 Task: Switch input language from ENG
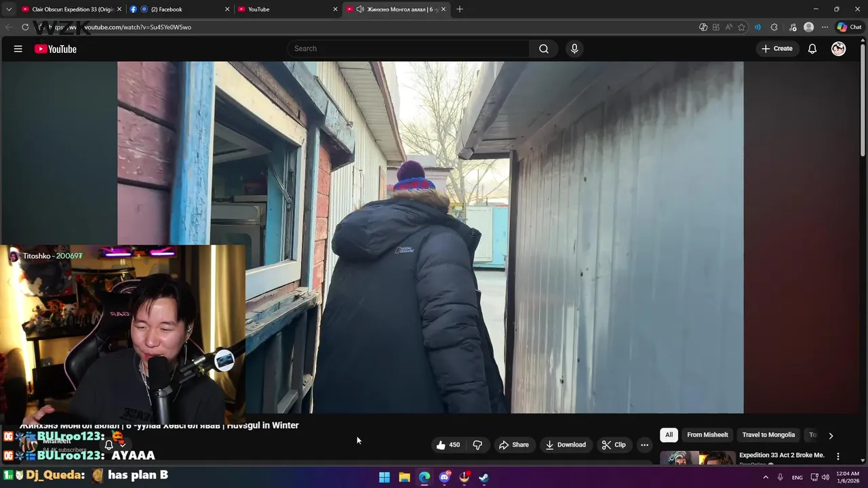pyautogui.click(x=797, y=477)
